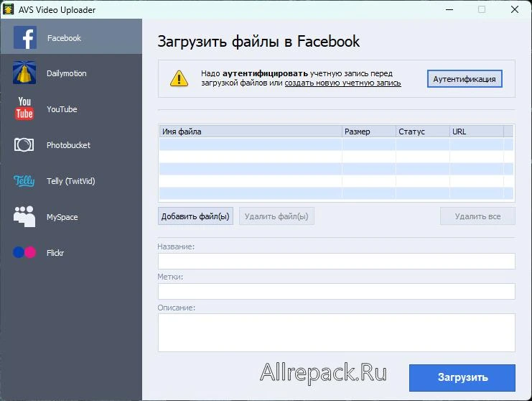Focus the Метки input field
The width and height of the screenshot is (532, 401).
pos(337,291)
